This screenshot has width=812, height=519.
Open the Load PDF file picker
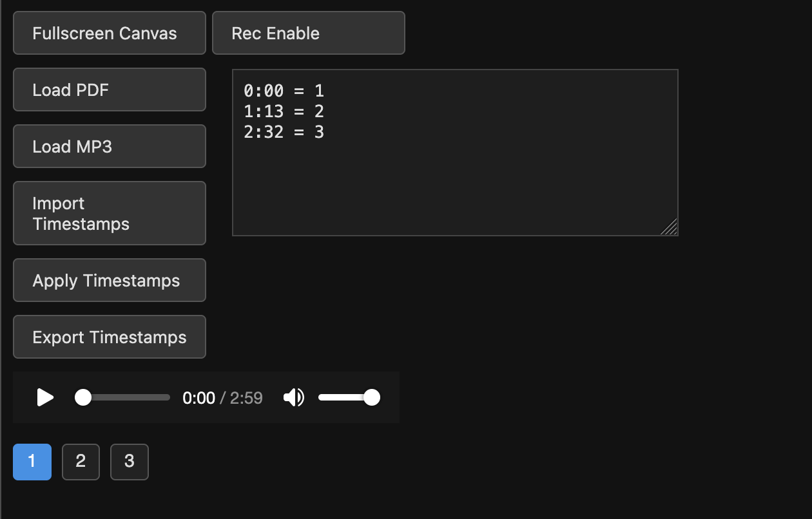[x=110, y=90]
